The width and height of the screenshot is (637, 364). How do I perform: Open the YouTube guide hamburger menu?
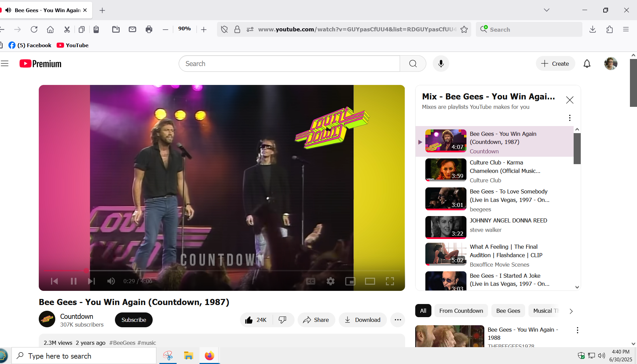(x=5, y=63)
